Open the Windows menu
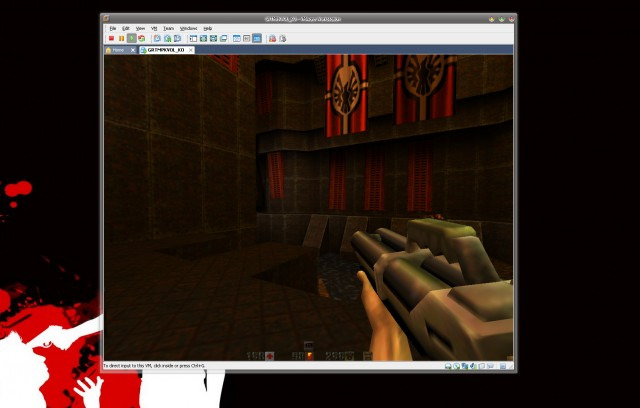Viewport: 640px width, 408px height. click(x=189, y=29)
